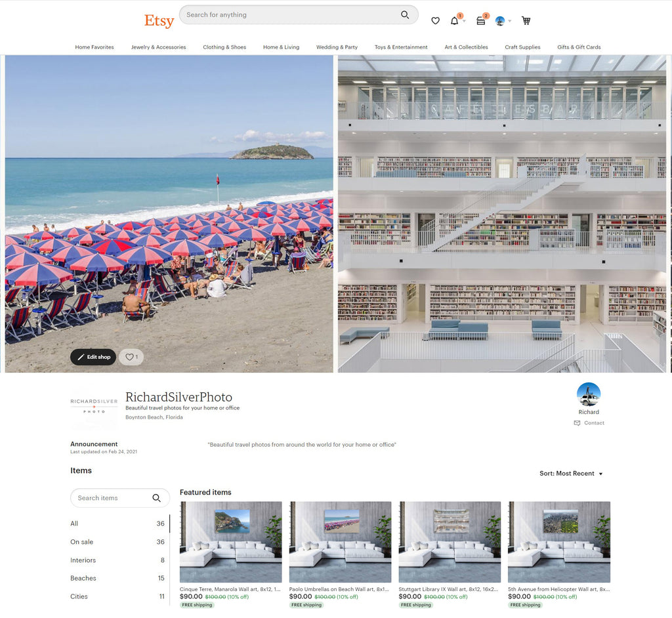The height and width of the screenshot is (618, 672).
Task: Expand the Sort: Most Recent dropdown
Action: [x=571, y=474]
